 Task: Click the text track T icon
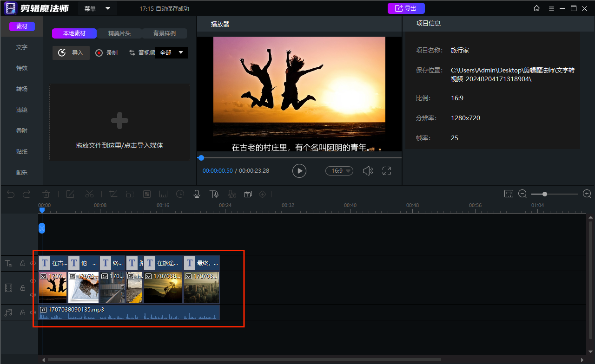pos(8,263)
